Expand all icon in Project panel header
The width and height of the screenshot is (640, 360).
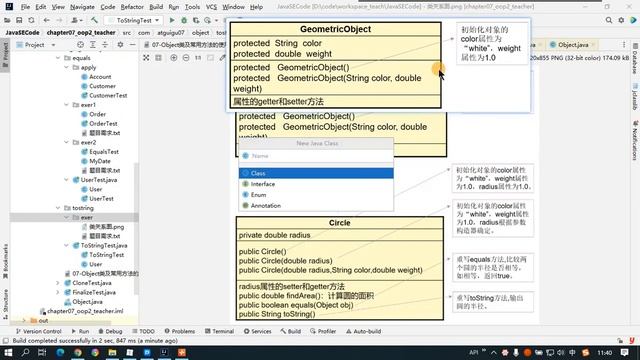point(93,45)
